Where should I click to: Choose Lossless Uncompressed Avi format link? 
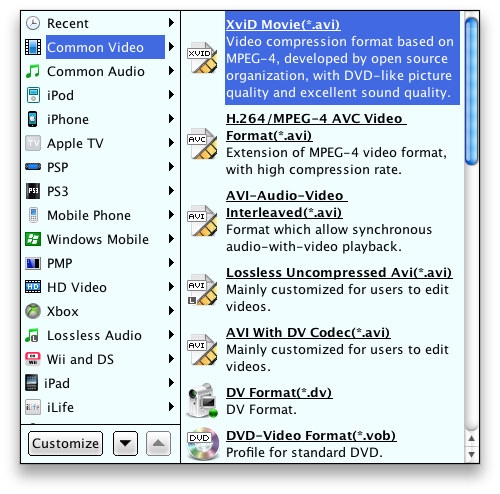(339, 273)
